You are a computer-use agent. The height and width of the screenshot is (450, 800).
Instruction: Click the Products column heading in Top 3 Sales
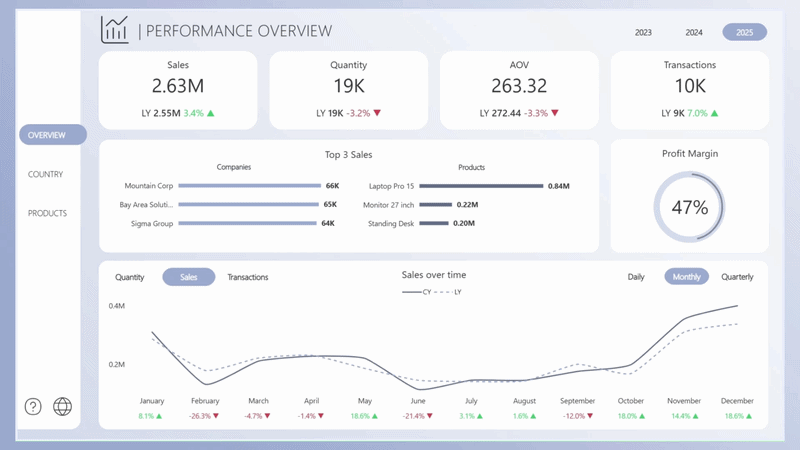pos(471,167)
